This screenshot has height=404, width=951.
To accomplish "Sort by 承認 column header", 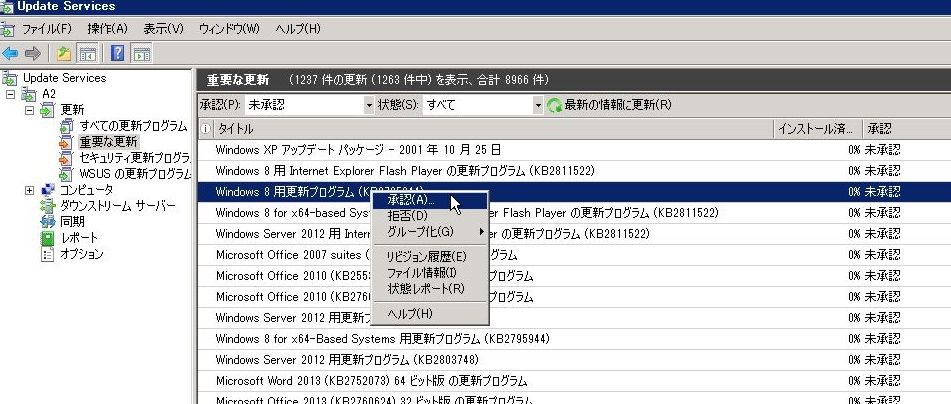I will pyautogui.click(x=907, y=129).
